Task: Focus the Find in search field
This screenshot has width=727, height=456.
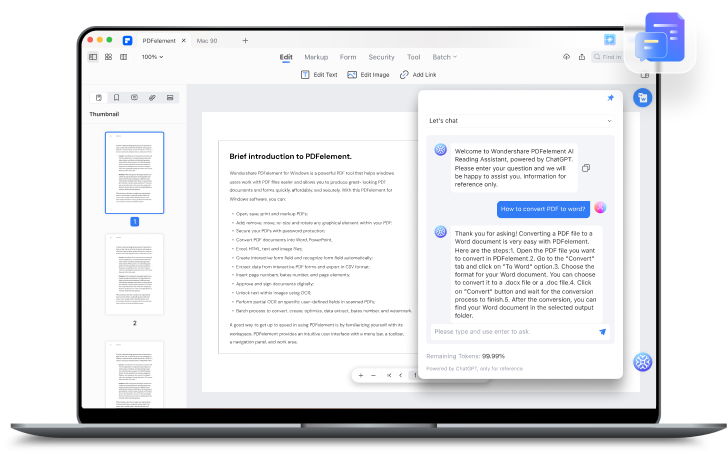Action: pyautogui.click(x=607, y=57)
